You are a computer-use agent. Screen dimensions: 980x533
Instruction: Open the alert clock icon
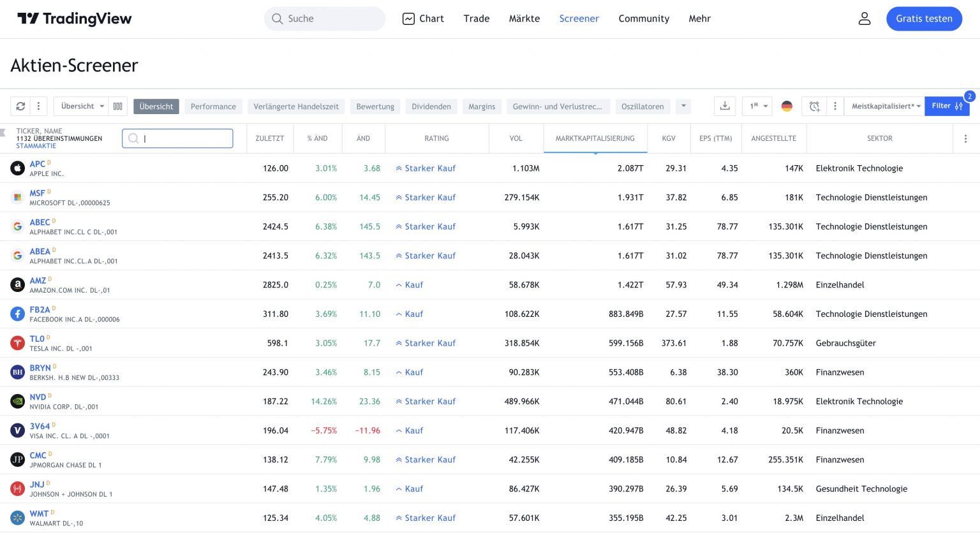814,106
